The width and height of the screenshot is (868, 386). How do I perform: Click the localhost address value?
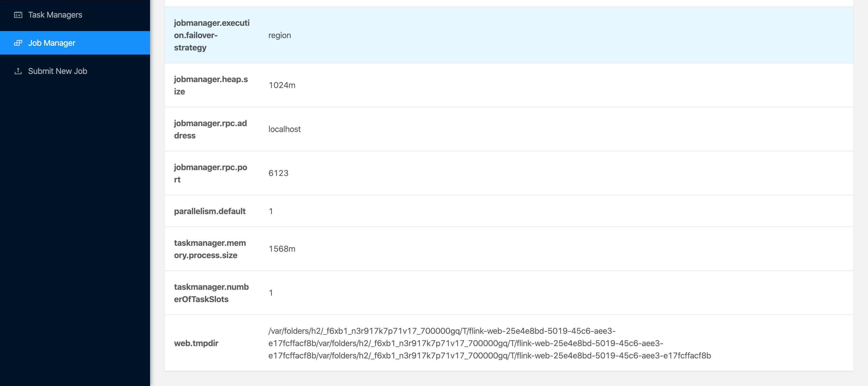tap(284, 129)
